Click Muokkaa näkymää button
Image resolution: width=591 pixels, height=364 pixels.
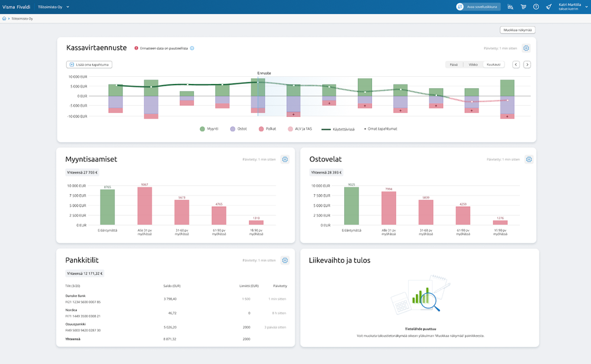coord(518,30)
